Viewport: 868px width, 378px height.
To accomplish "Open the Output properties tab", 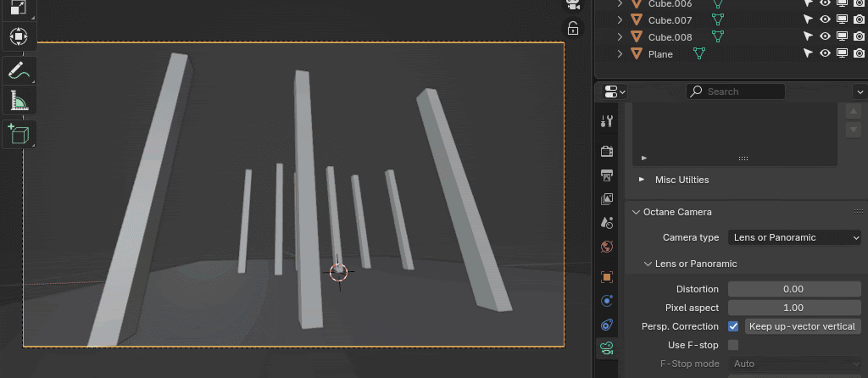I will point(607,175).
